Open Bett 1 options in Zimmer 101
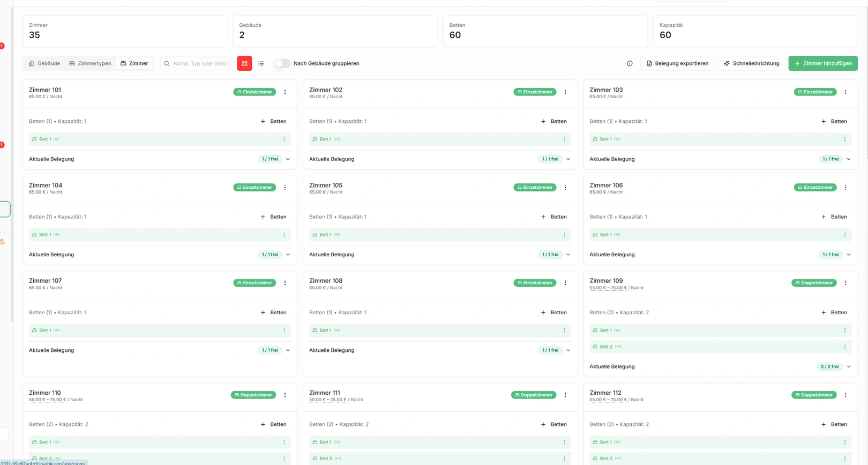The height and width of the screenshot is (465, 868). point(284,139)
